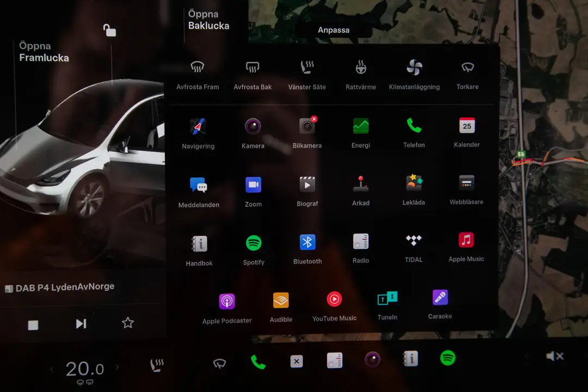Tap Öppna Framlucka to open the frunk
Viewport: 588px width, 392px height.
(x=44, y=52)
